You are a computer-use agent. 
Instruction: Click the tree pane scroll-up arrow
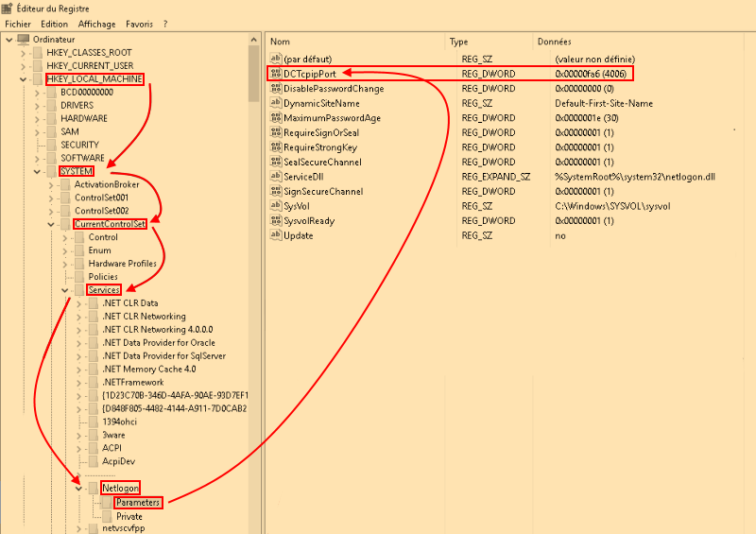[254, 40]
